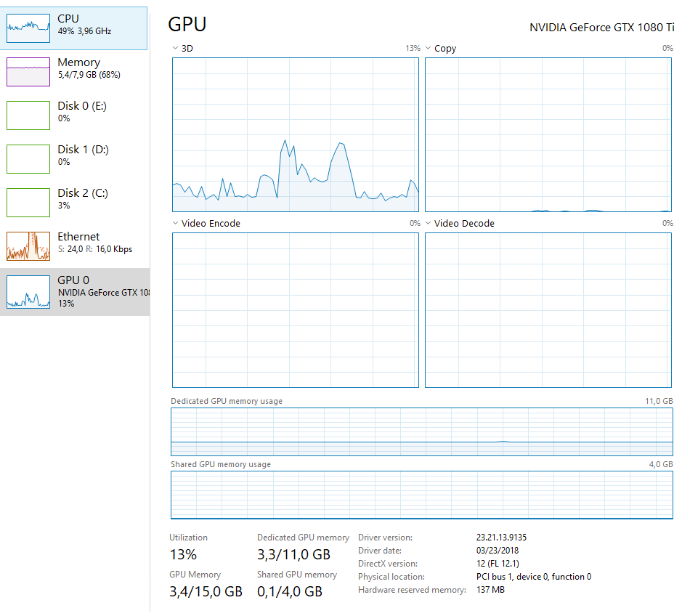Click the Ethernet activity graph thumbnail
The width and height of the screenshot is (682, 616).
tap(28, 246)
